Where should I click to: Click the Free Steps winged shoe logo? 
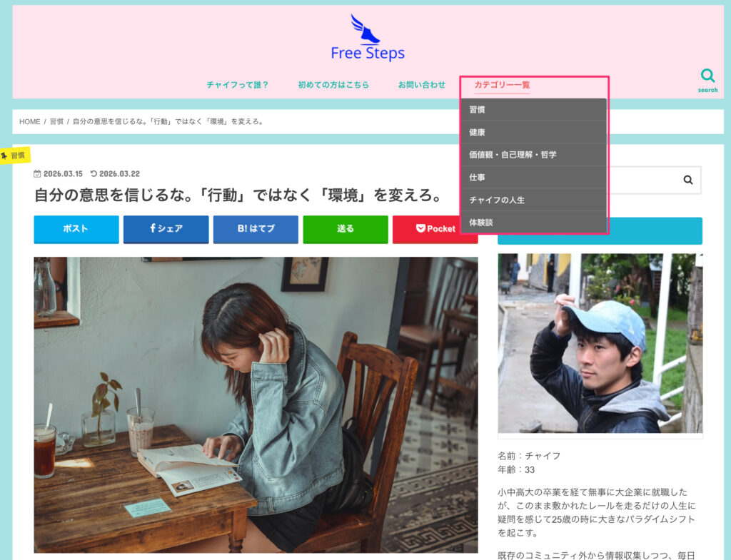pos(367,39)
